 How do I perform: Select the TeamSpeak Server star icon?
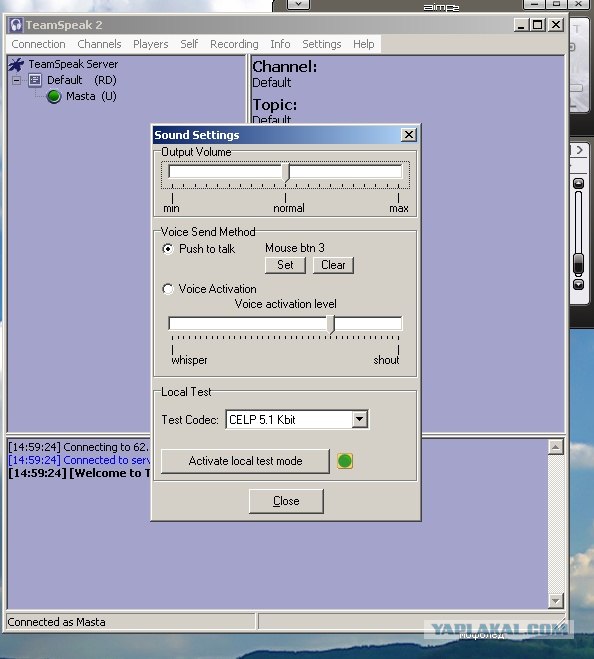coord(17,65)
